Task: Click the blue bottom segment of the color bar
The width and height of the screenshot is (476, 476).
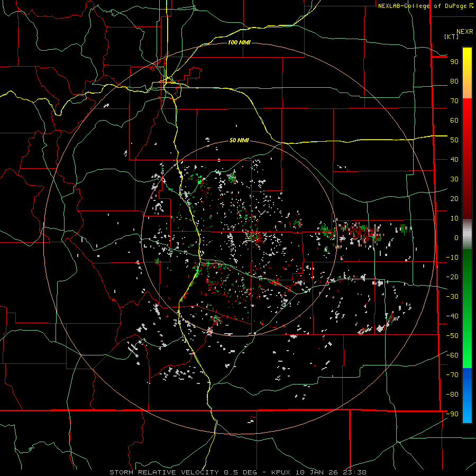Action: pyautogui.click(x=467, y=396)
